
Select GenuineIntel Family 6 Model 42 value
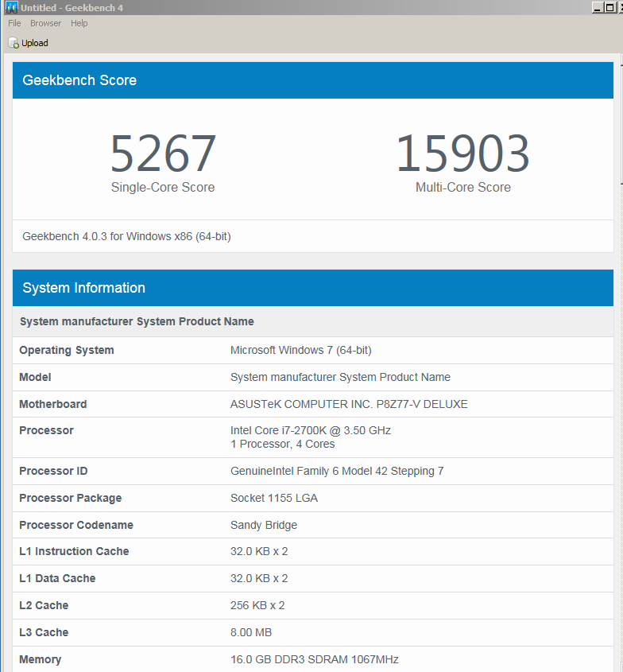pyautogui.click(x=337, y=471)
